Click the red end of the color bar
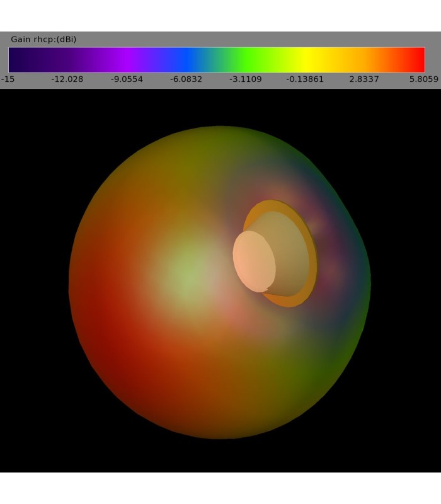441x504 pixels. pyautogui.click(x=417, y=60)
